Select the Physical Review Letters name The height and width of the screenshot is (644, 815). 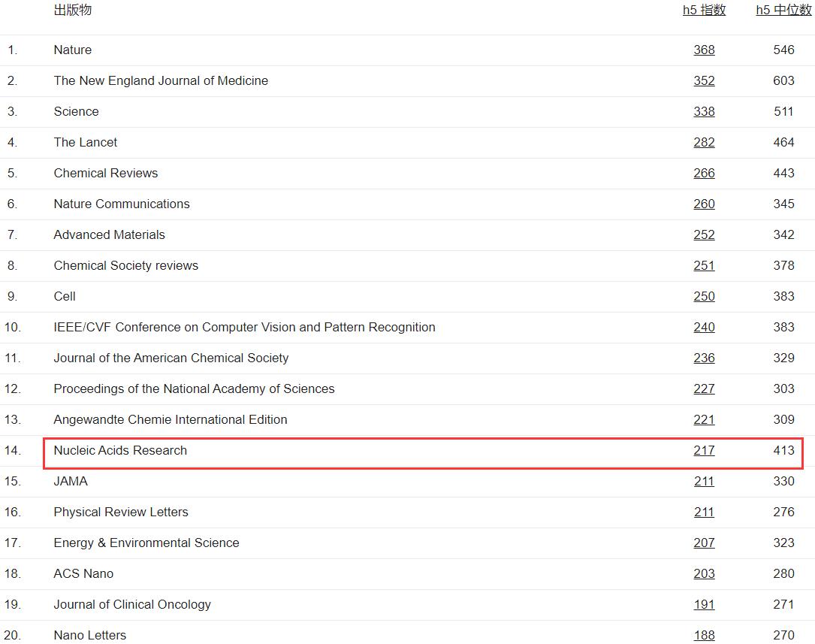click(x=121, y=512)
